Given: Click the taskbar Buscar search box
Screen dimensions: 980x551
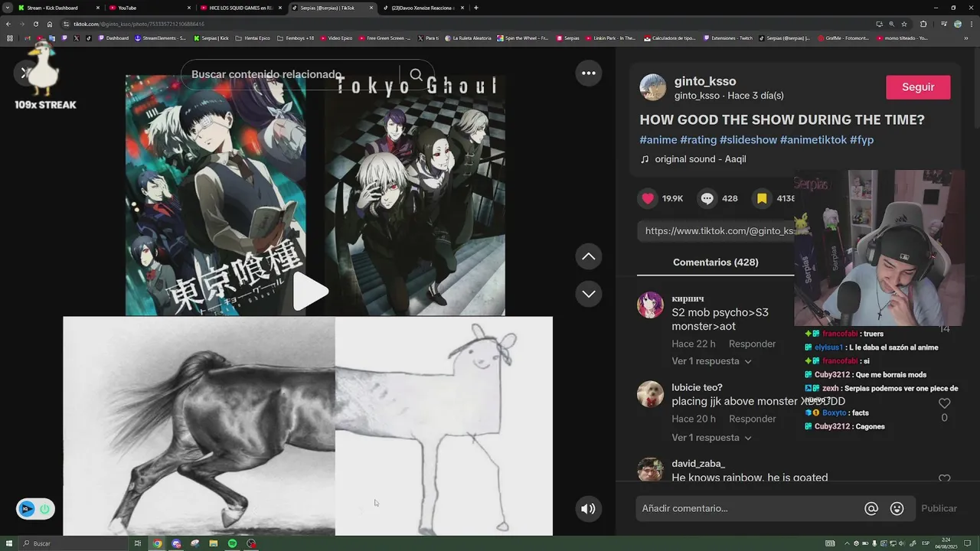Looking at the screenshot, I should point(73,543).
